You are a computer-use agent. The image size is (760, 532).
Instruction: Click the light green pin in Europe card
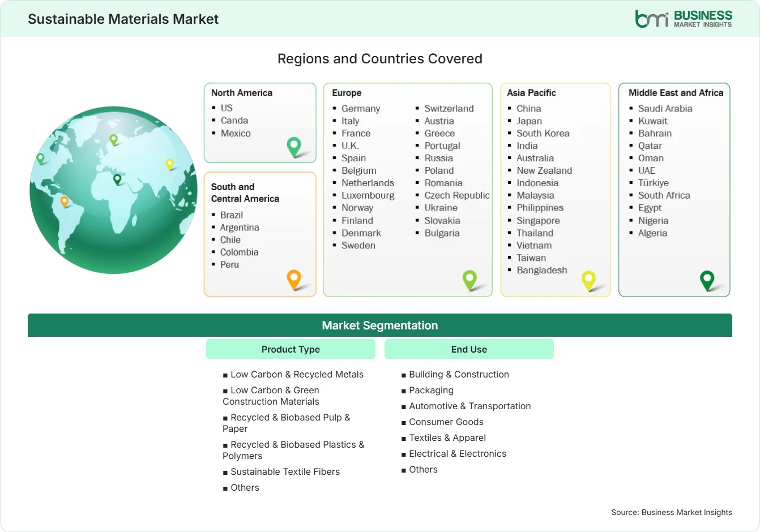(469, 280)
